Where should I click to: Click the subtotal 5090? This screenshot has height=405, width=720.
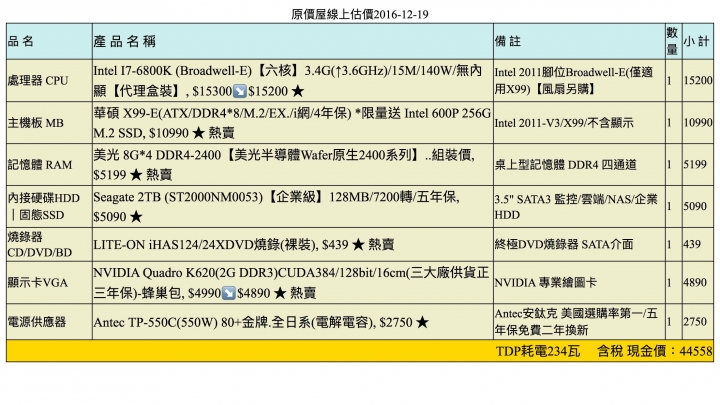(695, 206)
